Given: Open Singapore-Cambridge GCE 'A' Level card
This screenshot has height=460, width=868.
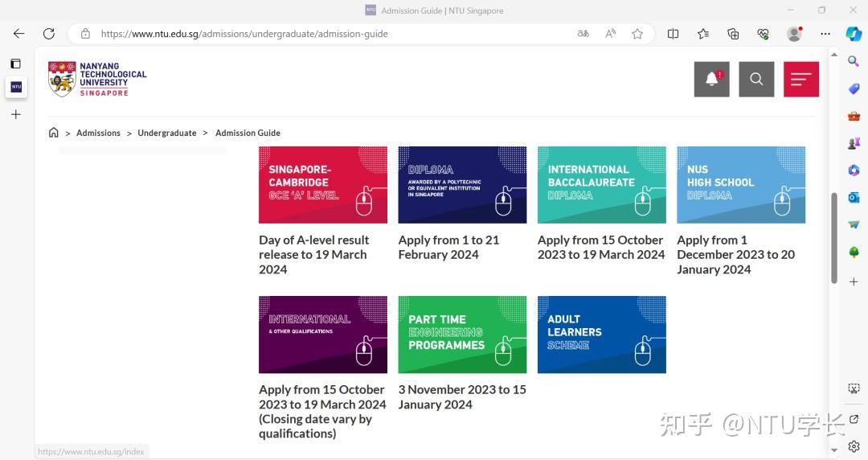Looking at the screenshot, I should (322, 185).
